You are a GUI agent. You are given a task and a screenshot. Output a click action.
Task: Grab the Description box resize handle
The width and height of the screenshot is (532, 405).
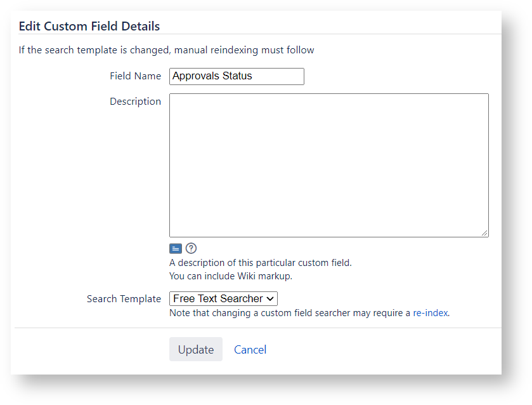[x=485, y=233]
